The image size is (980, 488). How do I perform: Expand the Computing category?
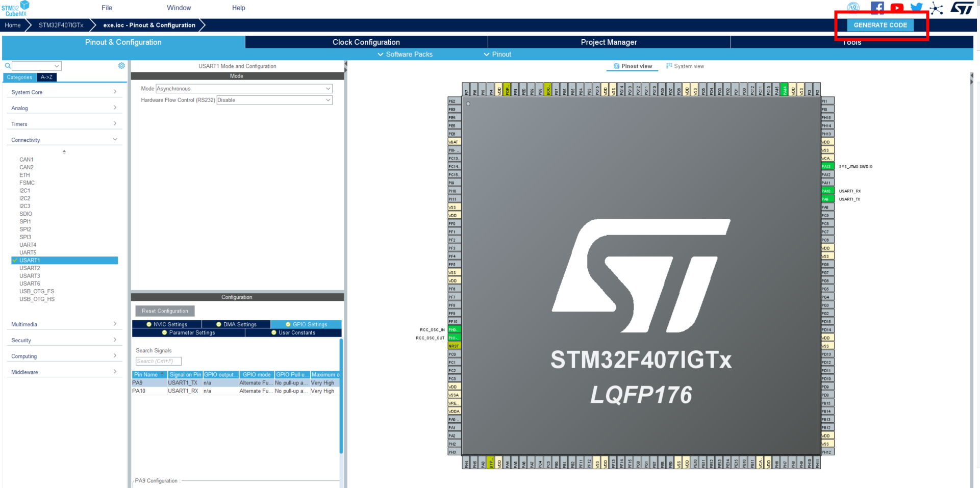pos(64,356)
